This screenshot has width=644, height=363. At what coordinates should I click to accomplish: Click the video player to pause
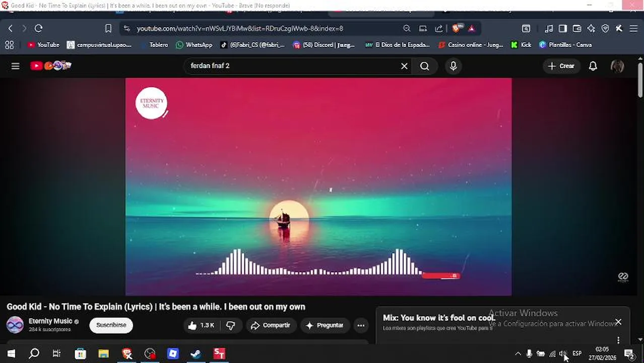point(318,187)
